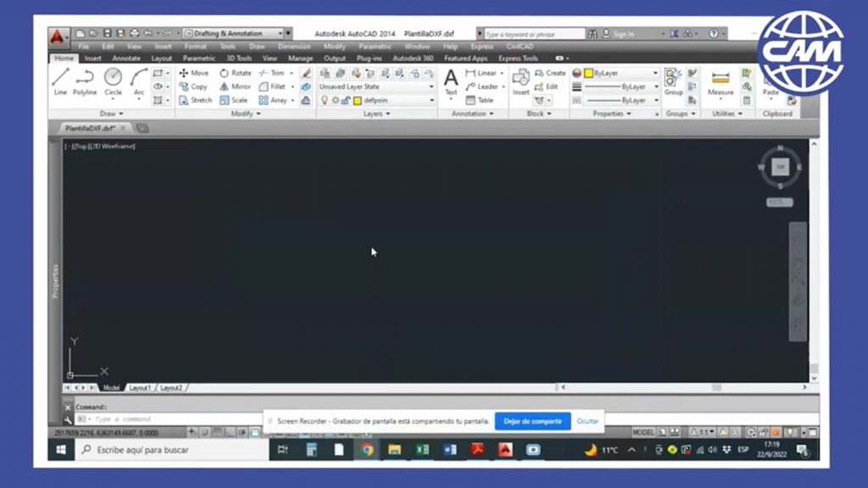Image resolution: width=868 pixels, height=488 pixels.
Task: Toggle freeze sun icon on defpoin layer
Action: (x=335, y=100)
